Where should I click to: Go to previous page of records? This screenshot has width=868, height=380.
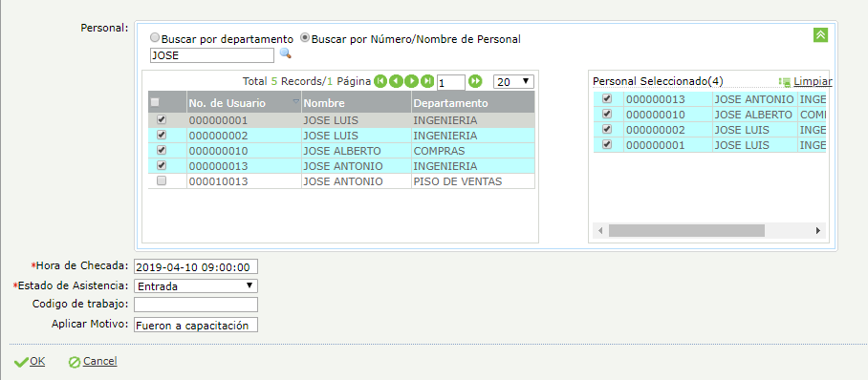tap(395, 81)
